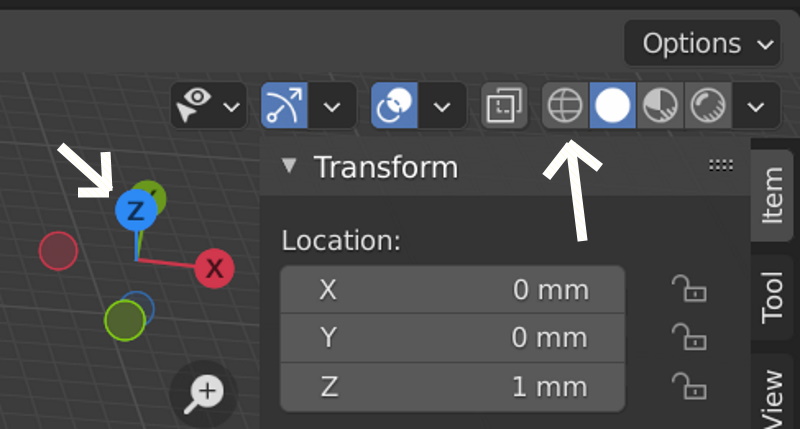Enable material preview shading
This screenshot has width=800, height=429.
659,105
